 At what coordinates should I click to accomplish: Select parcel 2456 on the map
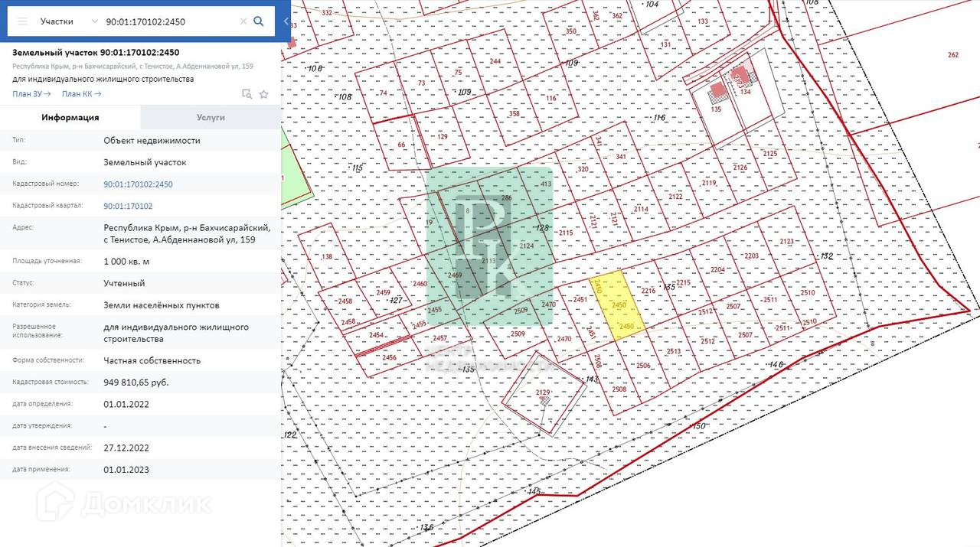click(389, 358)
